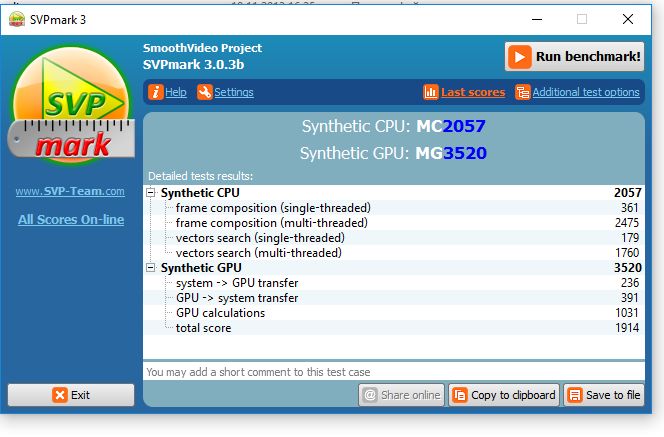Screen dimensions: 664x437
Task: Open the Settings link
Action: 234,92
